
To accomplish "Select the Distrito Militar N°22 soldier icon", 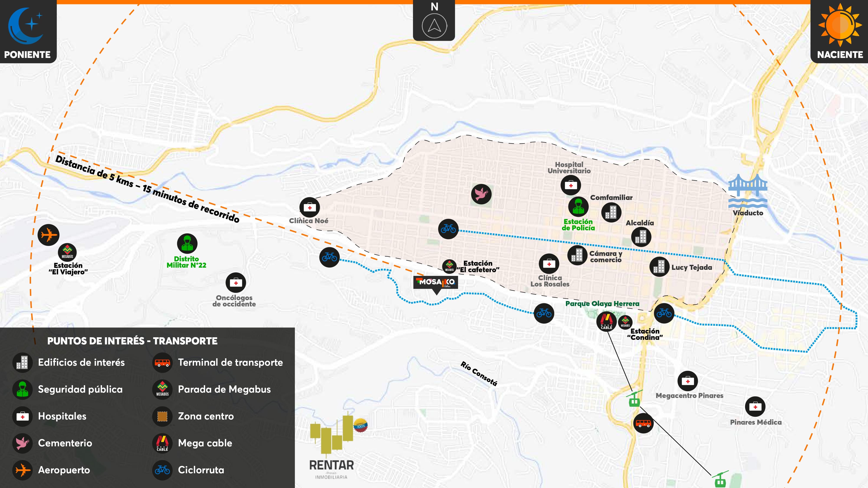I will (187, 244).
